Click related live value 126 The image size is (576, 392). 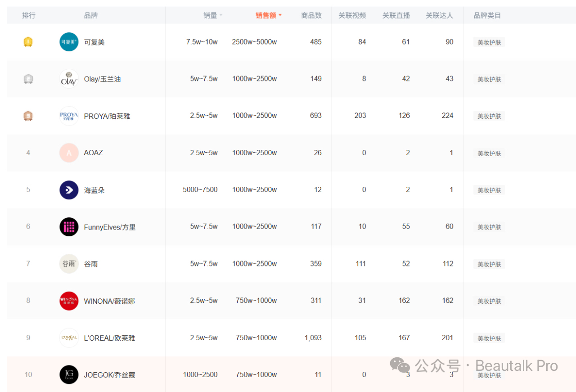click(x=404, y=116)
